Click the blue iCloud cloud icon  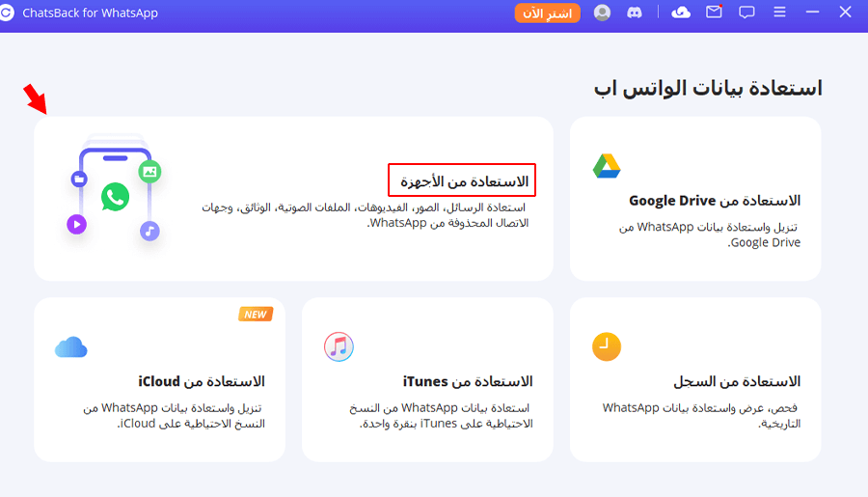70,346
